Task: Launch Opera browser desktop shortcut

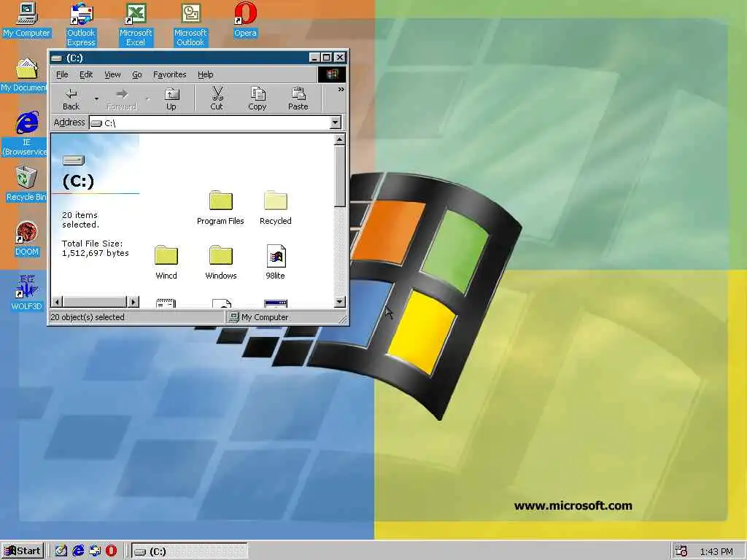Action: tap(245, 20)
